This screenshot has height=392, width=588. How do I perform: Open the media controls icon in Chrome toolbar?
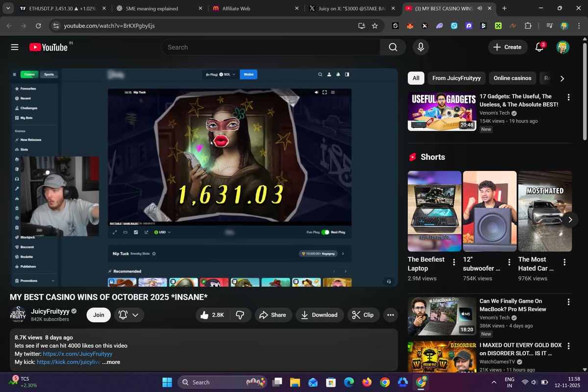click(549, 25)
